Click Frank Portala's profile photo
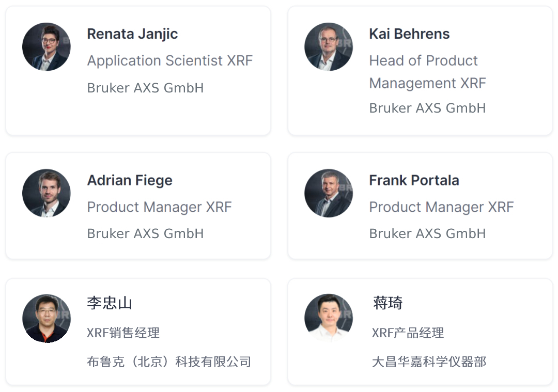This screenshot has height=392, width=558. [329, 193]
